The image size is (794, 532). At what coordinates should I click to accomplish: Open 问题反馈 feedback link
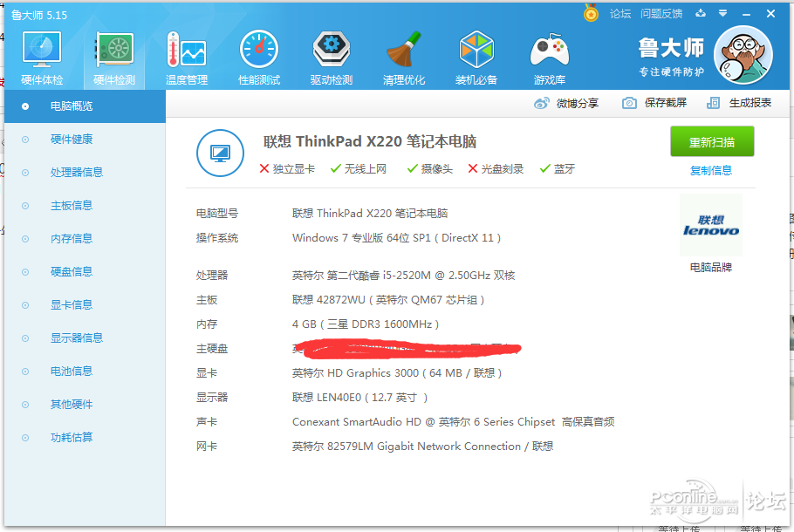pos(661,14)
